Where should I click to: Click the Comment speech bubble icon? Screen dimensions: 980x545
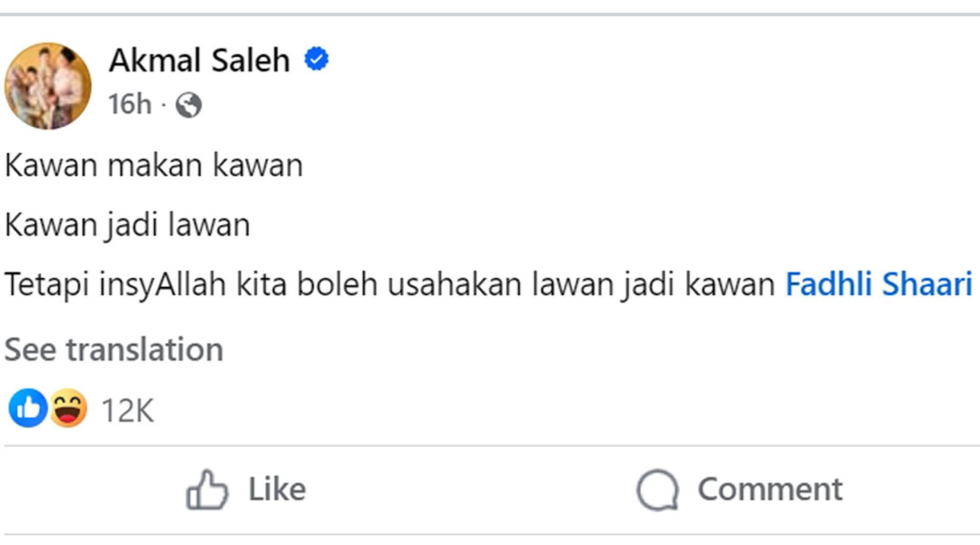(x=657, y=490)
